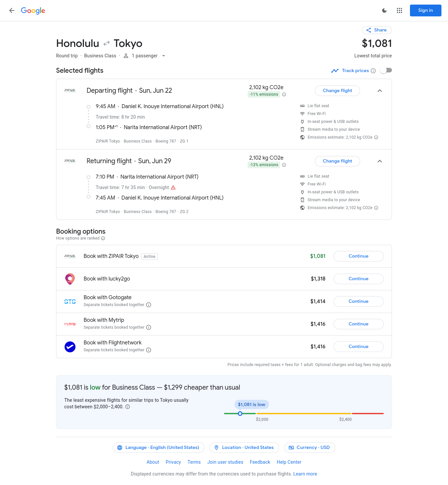Viewport: 448px width, 485px height.
Task: Click info icon next to usual price range
Action: 128,407
